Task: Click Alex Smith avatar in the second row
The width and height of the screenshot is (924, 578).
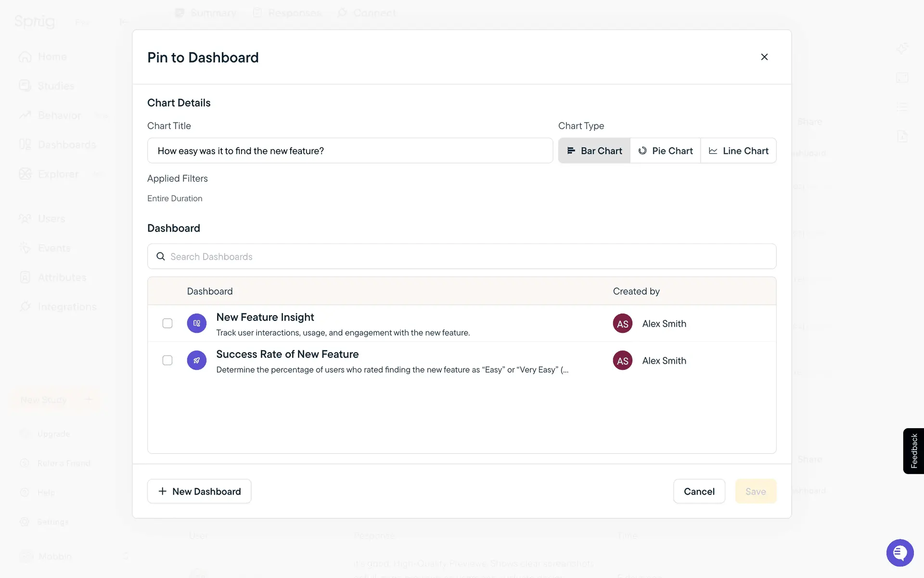Action: (x=622, y=361)
